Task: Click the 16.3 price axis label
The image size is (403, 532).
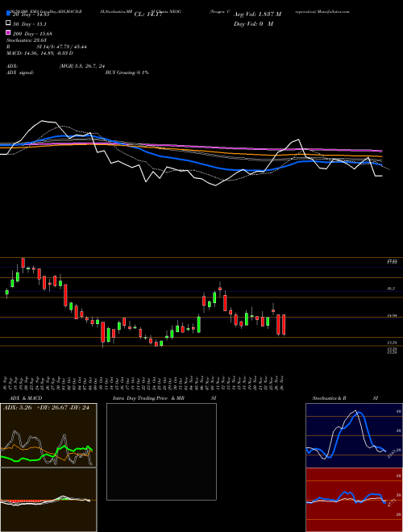Action: (391, 289)
